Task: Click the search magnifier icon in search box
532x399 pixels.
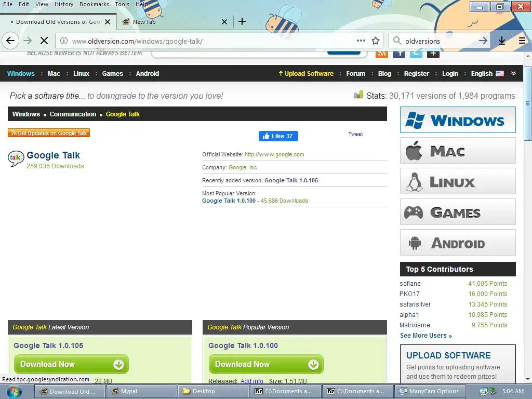Action: [x=397, y=41]
